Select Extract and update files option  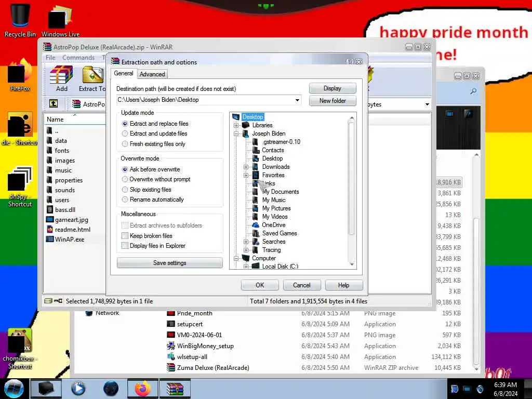(125, 134)
